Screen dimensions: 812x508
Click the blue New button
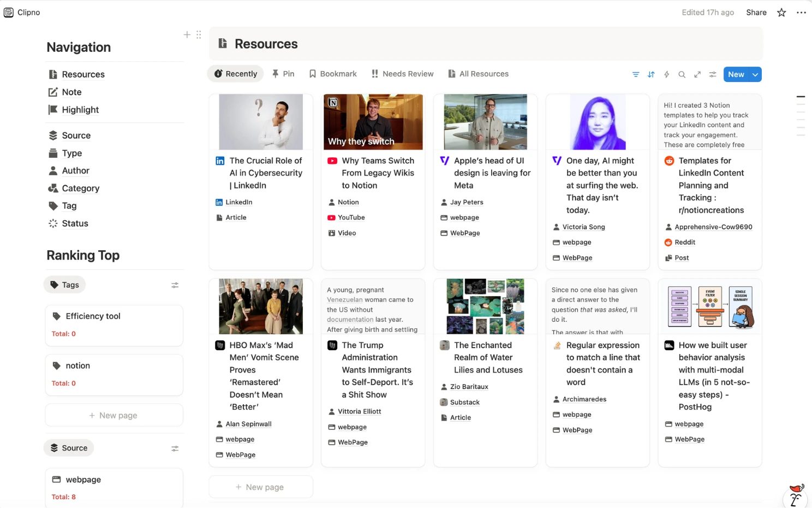point(736,74)
